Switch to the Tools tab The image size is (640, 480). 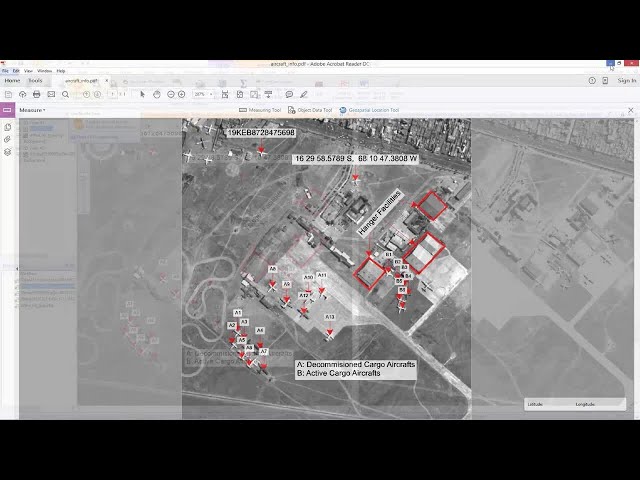pos(35,81)
